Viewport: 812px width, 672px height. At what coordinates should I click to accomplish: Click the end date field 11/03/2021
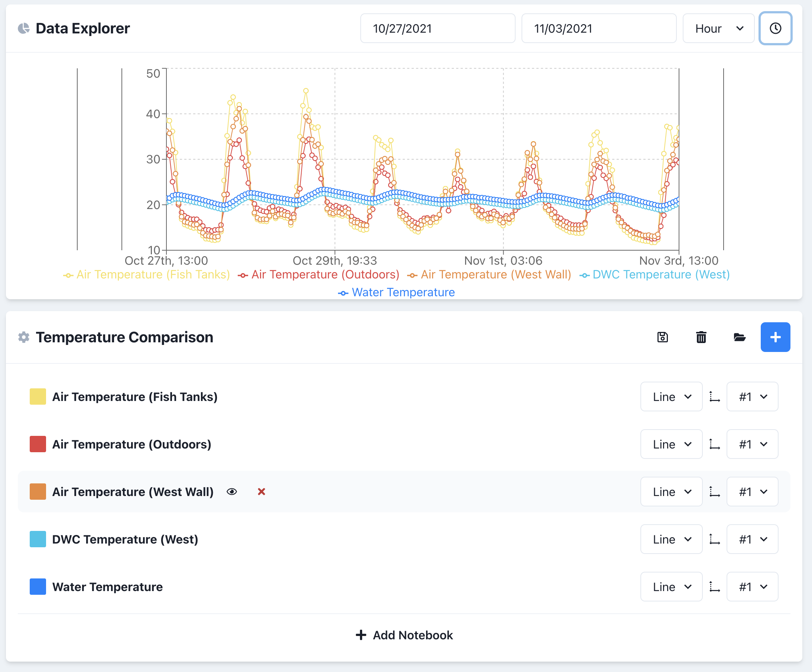point(598,28)
